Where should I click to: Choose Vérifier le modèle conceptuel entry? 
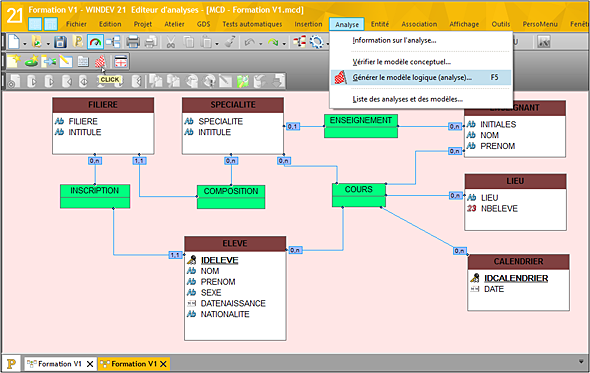click(421, 62)
